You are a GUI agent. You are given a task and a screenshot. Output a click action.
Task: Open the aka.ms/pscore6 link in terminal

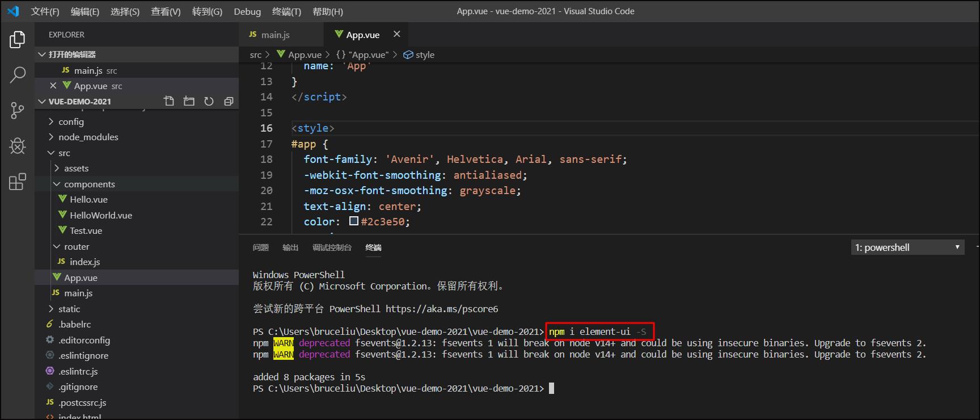click(442, 309)
